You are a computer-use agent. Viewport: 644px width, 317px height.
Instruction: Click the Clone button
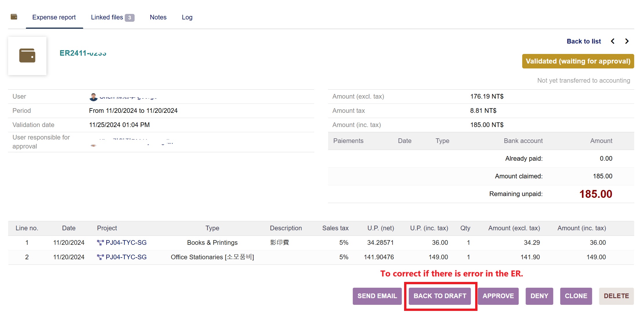[576, 296]
